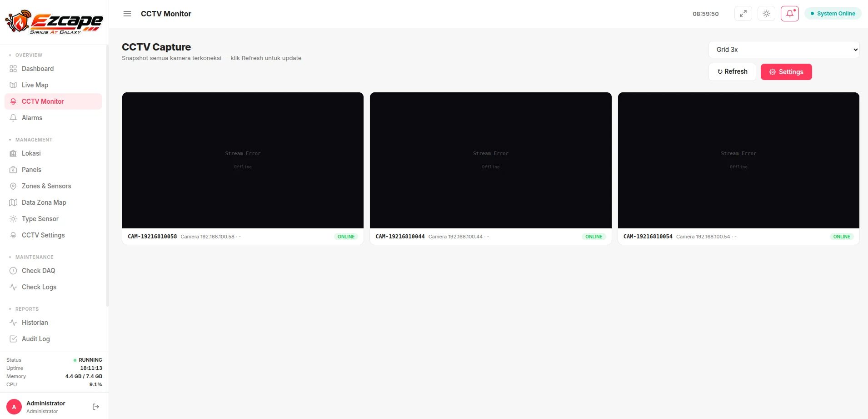Image resolution: width=868 pixels, height=419 pixels.
Task: Click the fullscreen expand icon
Action: coord(743,14)
